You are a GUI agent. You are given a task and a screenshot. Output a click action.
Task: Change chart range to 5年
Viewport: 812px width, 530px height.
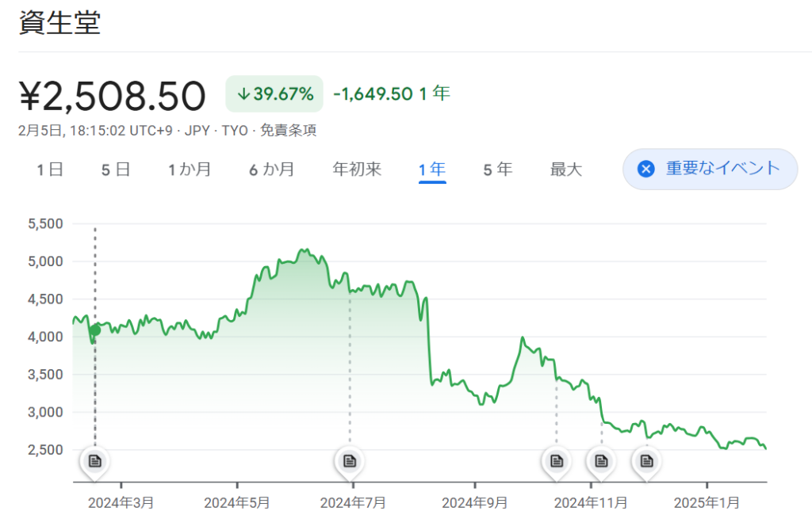click(x=498, y=170)
